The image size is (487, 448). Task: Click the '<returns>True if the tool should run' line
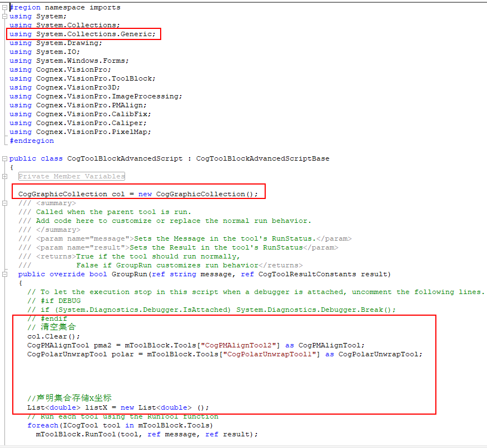129,256
